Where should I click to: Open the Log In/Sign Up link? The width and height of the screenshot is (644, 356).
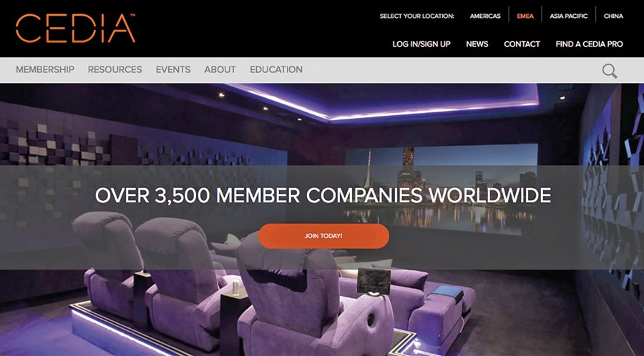[x=421, y=44]
